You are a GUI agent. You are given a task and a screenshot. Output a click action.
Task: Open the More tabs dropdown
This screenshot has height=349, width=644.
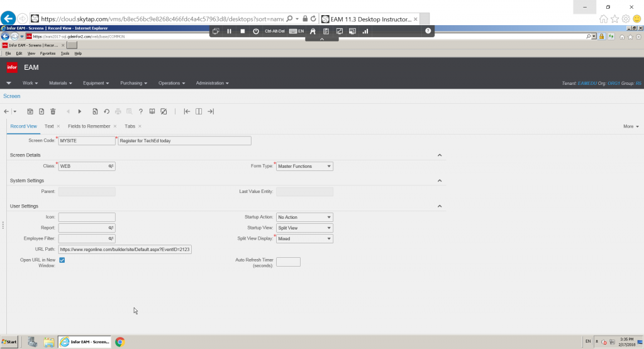(x=631, y=126)
